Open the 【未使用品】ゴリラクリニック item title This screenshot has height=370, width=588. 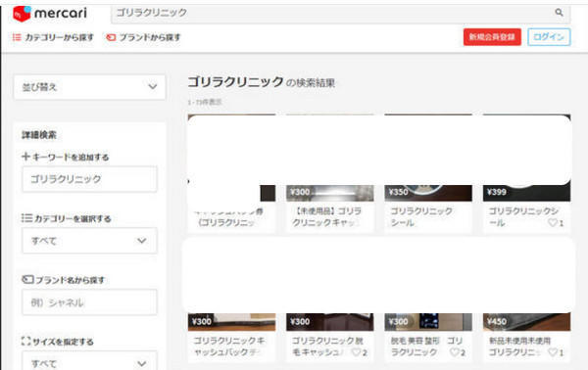coord(326,217)
